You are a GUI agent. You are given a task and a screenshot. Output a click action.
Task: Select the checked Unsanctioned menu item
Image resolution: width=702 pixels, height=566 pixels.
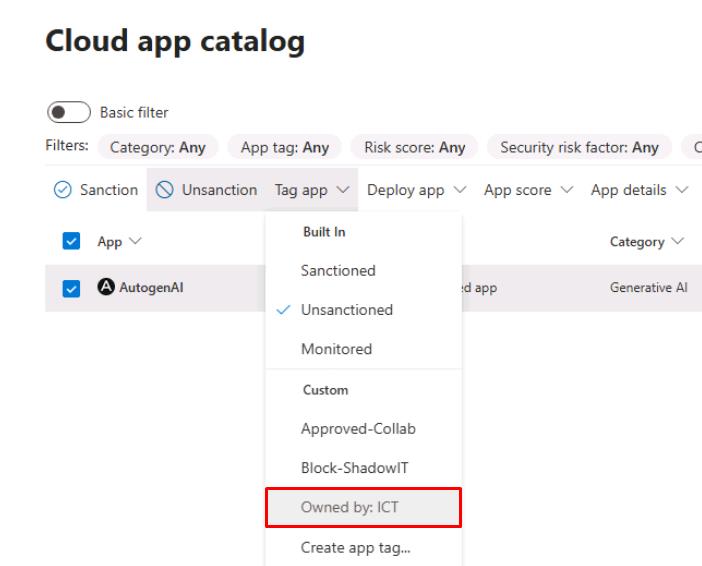pos(347,310)
